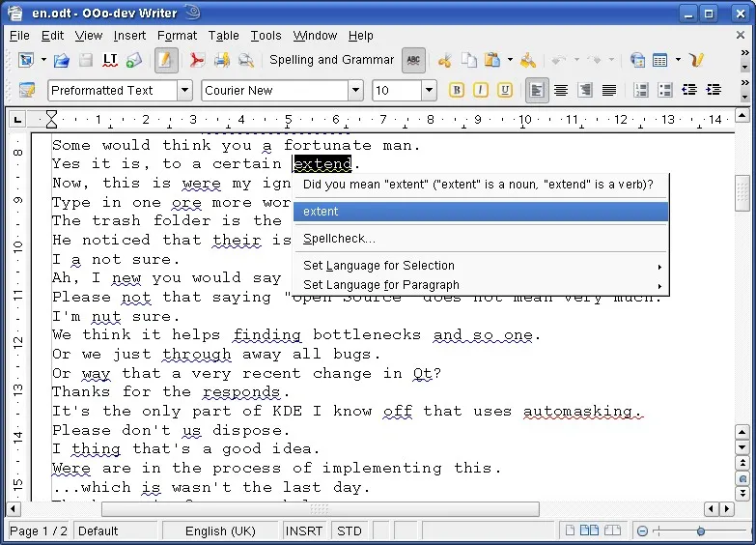Viewport: 756px width, 545px height.
Task: Open the font size 10 dropdown
Action: click(x=429, y=90)
